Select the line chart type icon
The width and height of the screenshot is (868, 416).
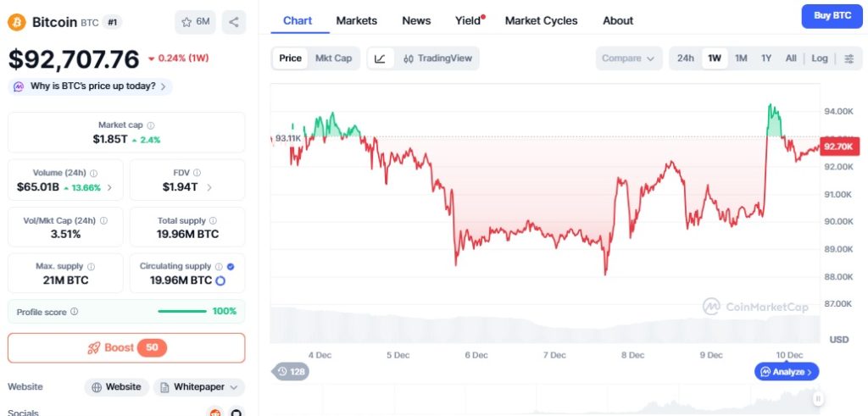(x=381, y=58)
